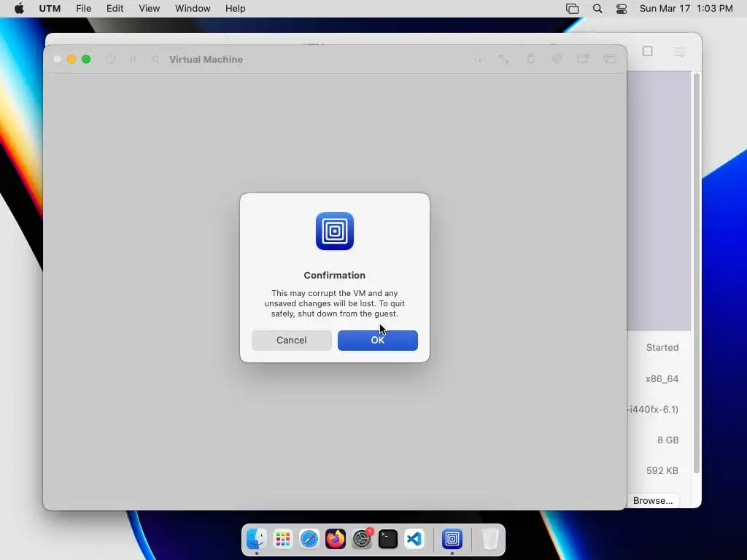Click the 'Started' status text

[x=662, y=348]
